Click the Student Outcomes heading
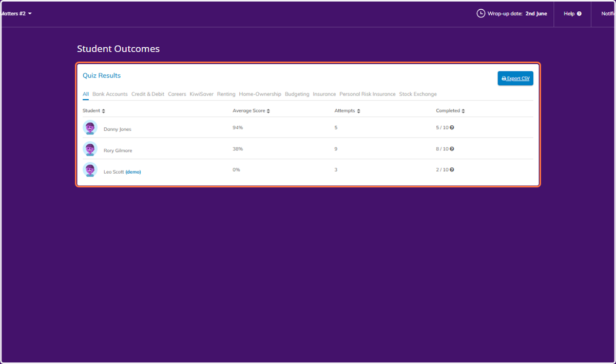Viewport: 616px width, 364px height. tap(118, 49)
